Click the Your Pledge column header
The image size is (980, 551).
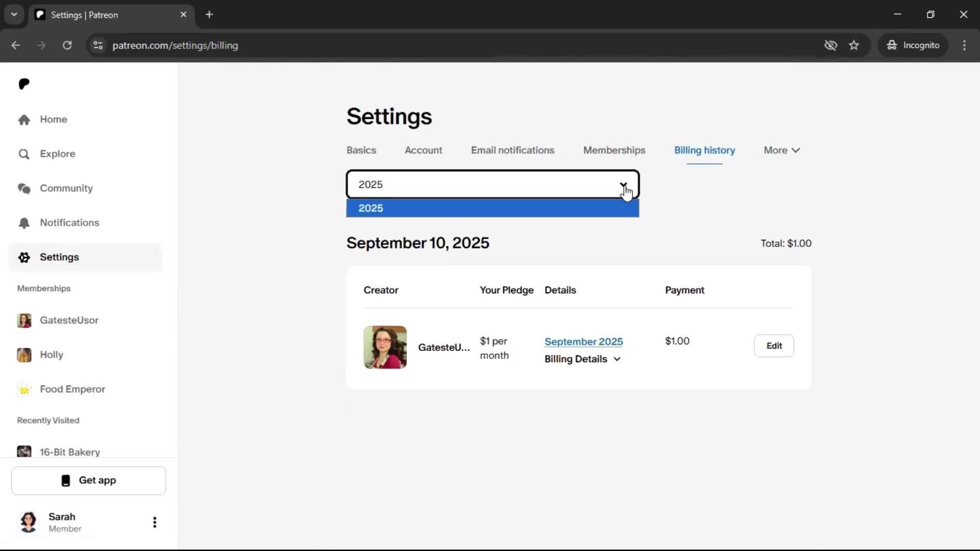(x=506, y=290)
